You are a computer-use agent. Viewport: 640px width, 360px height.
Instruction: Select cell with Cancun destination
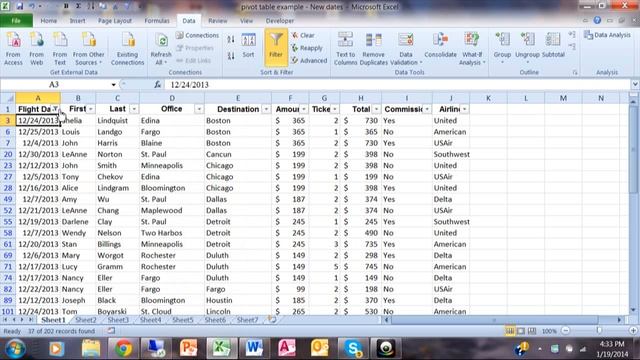coord(238,154)
